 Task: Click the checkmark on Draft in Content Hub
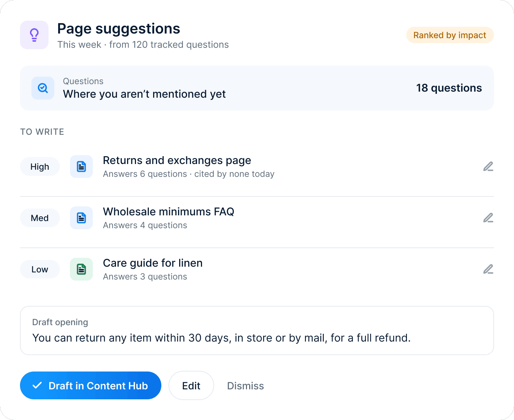(x=37, y=385)
